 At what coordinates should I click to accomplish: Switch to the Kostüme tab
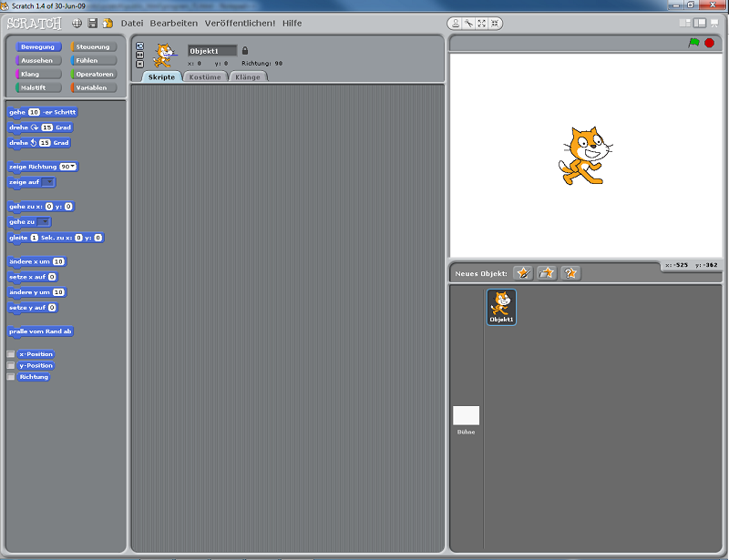(205, 77)
